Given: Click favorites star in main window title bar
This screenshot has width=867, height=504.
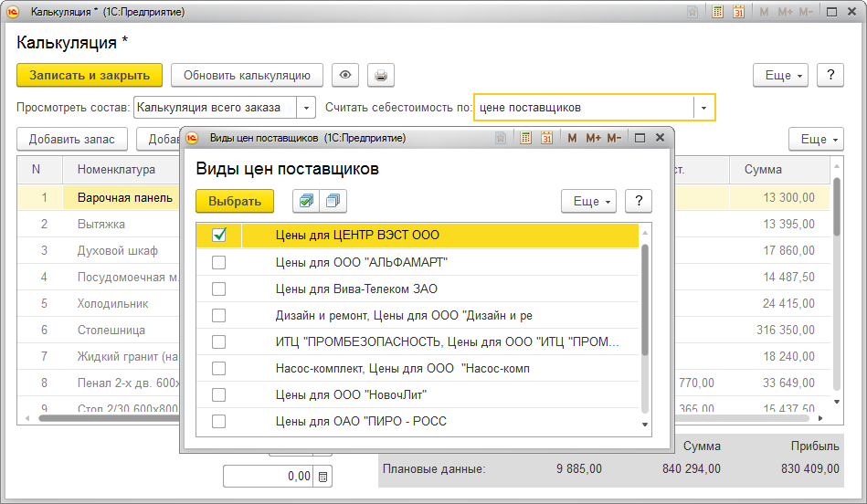Looking at the screenshot, I should pos(693,12).
